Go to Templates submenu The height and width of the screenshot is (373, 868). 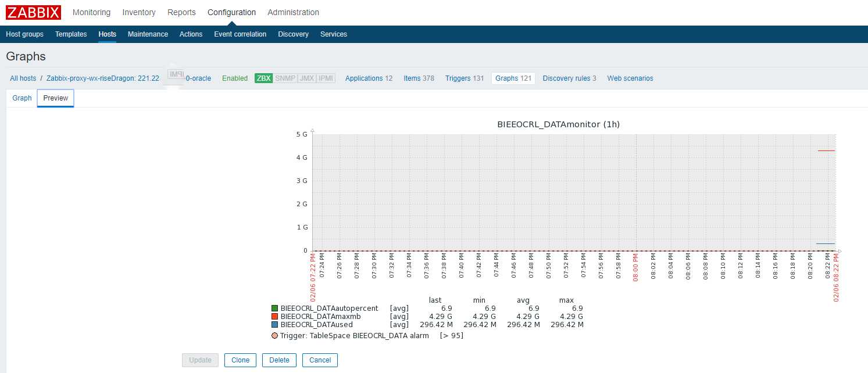coord(71,34)
